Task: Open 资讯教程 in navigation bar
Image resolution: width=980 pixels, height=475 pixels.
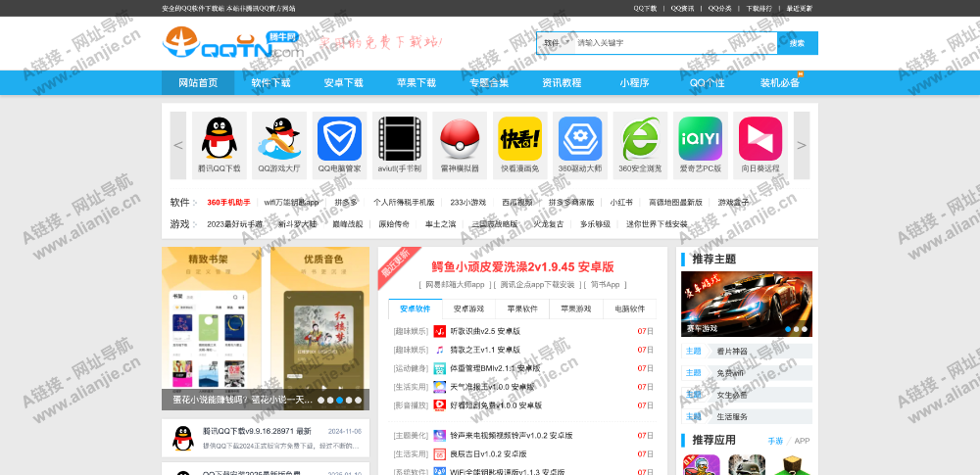Action: tap(562, 82)
